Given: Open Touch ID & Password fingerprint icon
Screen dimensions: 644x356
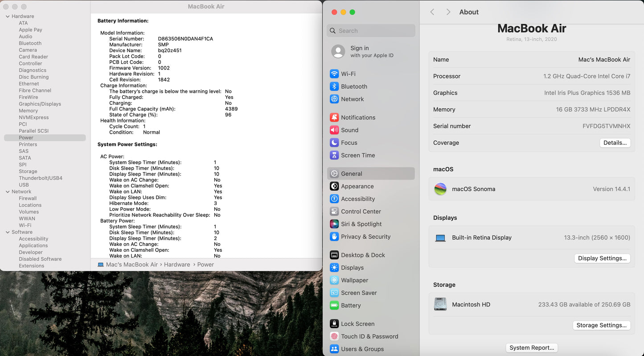Looking at the screenshot, I should 334,336.
